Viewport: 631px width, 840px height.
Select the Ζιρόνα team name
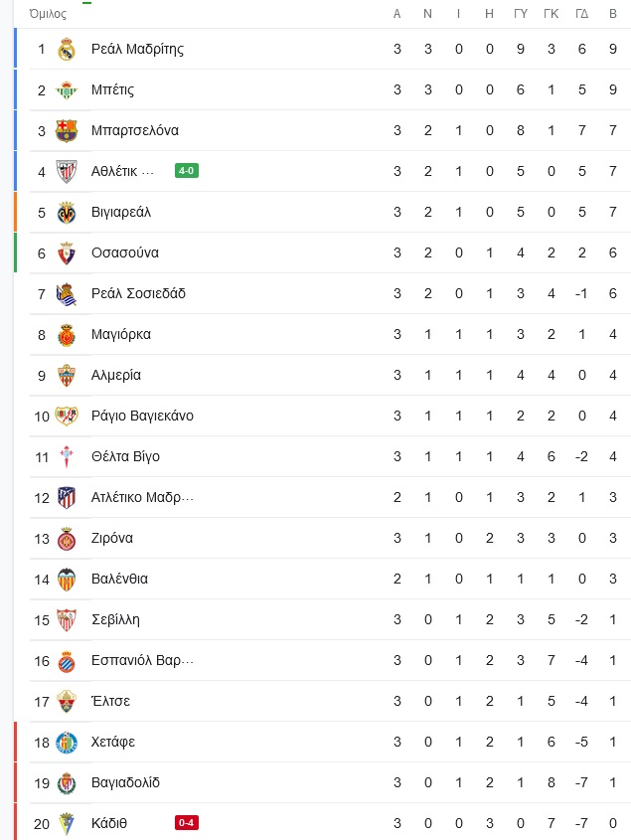(x=112, y=538)
